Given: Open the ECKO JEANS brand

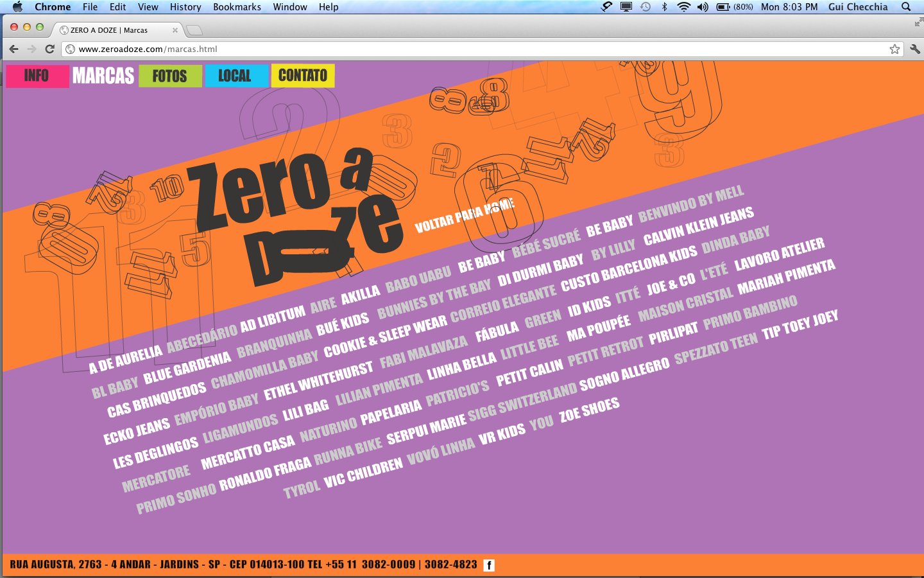Looking at the screenshot, I should (x=137, y=430).
